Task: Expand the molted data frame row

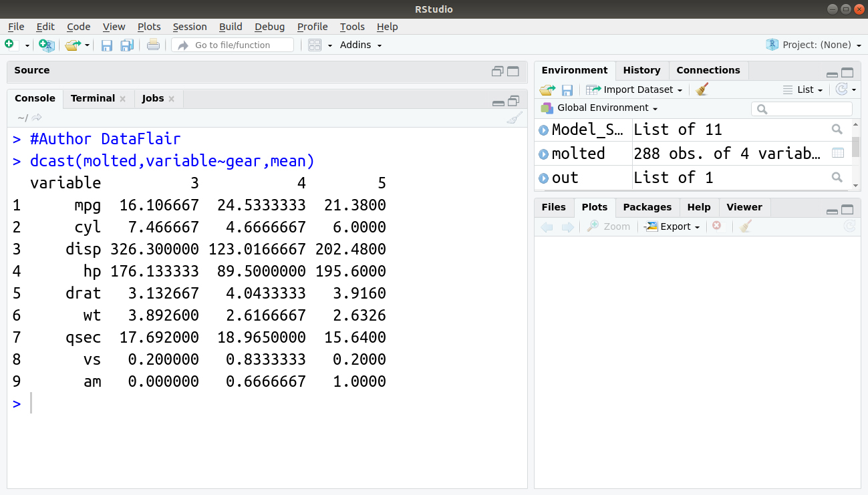Action: tap(543, 154)
